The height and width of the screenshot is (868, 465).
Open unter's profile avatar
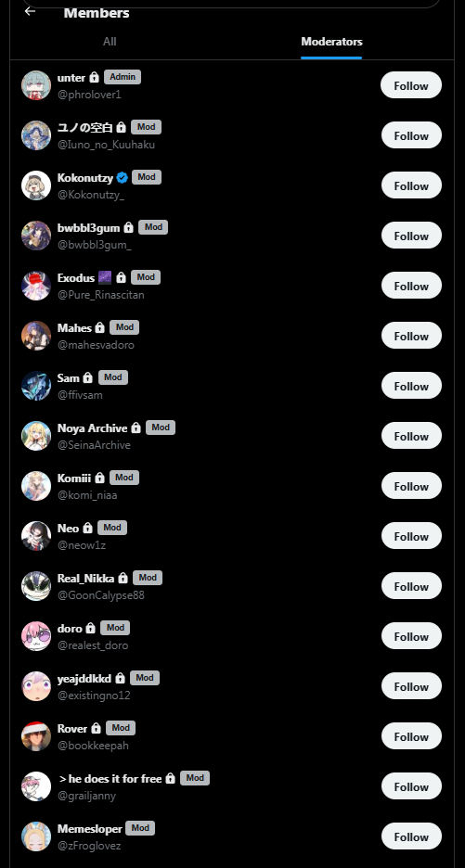[x=36, y=85]
